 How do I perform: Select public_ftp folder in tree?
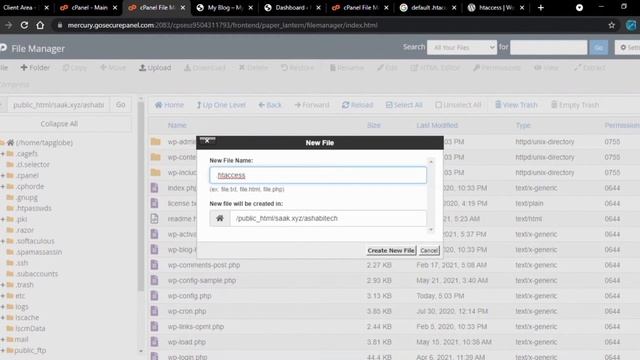31,350
